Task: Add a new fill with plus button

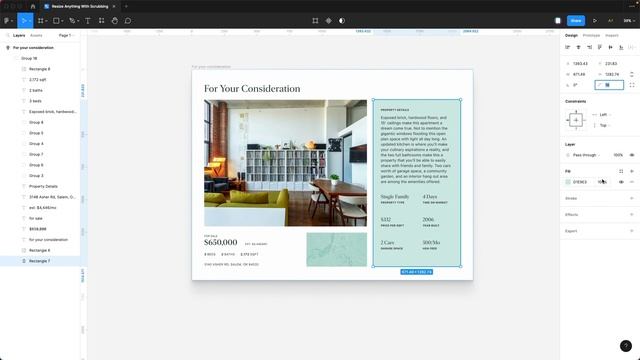Action: point(632,171)
